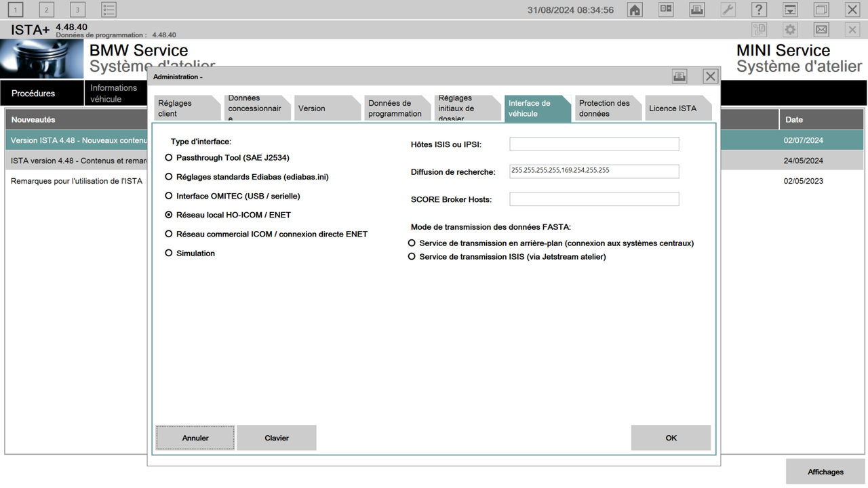Click the greyed copy icon in second row

pyautogui.click(x=759, y=30)
